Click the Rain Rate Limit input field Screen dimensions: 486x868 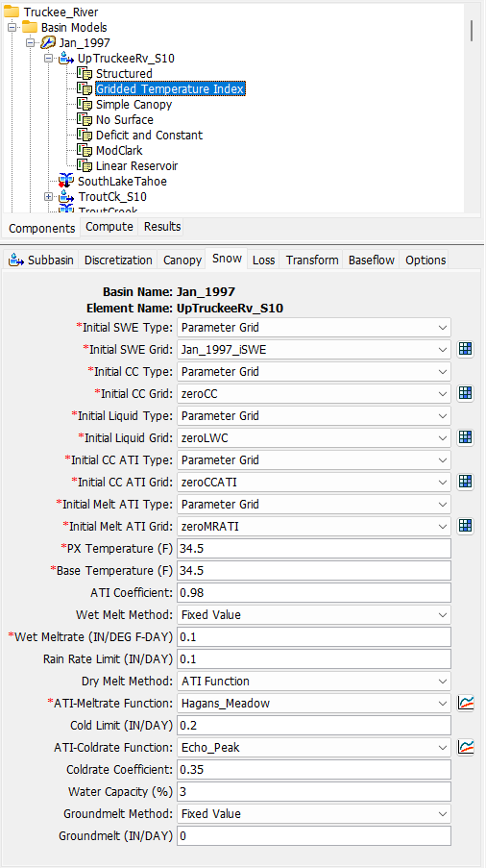pyautogui.click(x=314, y=659)
